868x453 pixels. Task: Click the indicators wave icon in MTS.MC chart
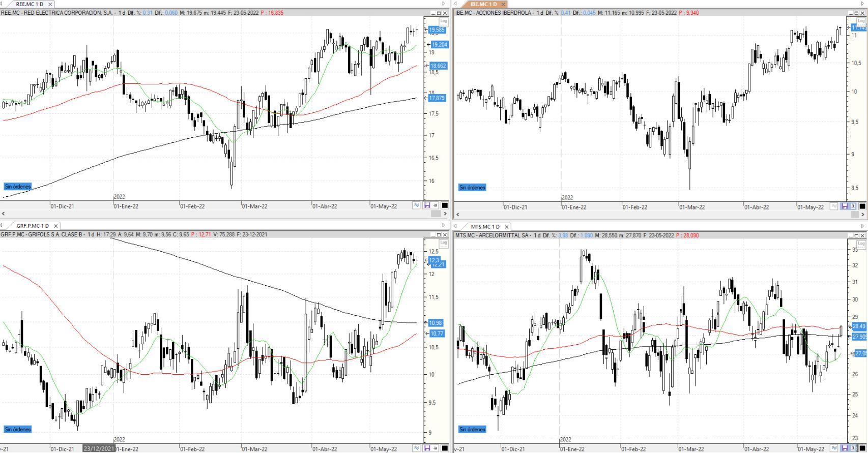pos(834,448)
